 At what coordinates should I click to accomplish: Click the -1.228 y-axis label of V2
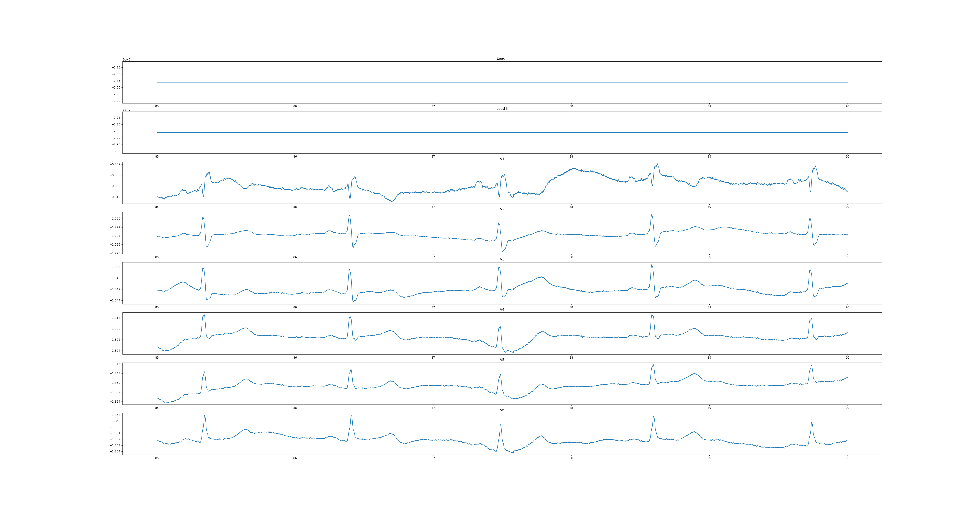115,253
